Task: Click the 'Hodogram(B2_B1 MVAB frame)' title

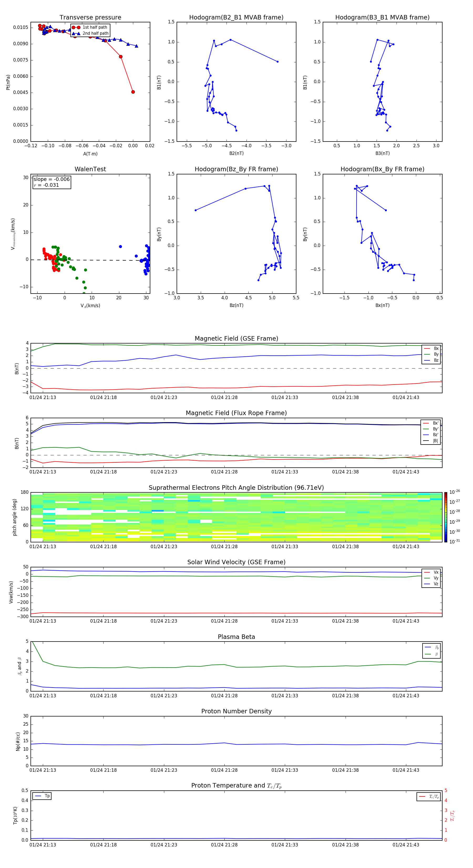Action: pyautogui.click(x=236, y=17)
